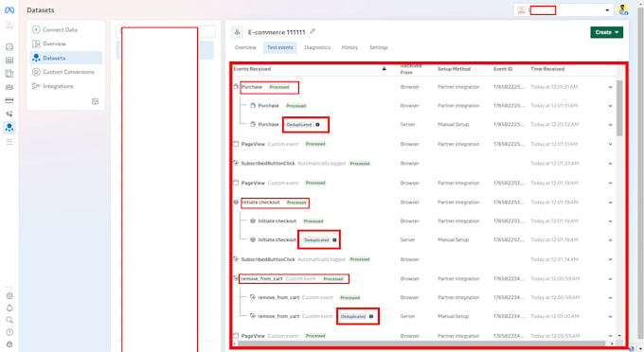Open the all tools hamburger menu
Image resolution: width=644 pixels, height=352 pixels.
point(9,142)
